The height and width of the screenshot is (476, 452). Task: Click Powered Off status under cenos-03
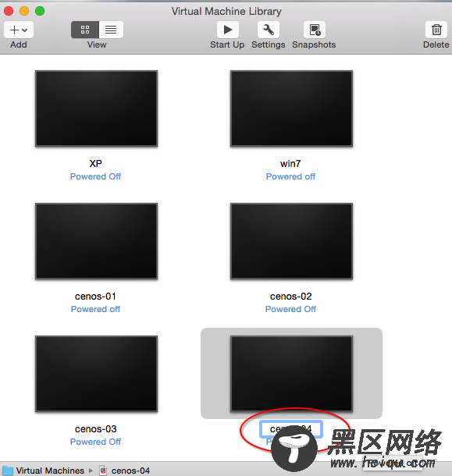[x=95, y=442]
